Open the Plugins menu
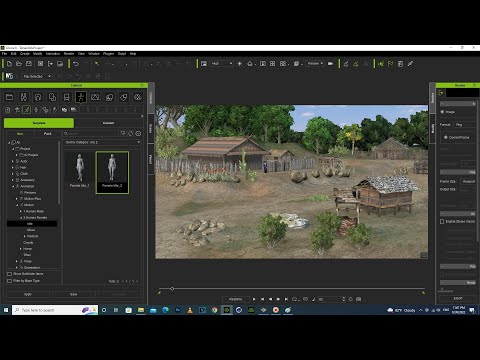 click(108, 54)
